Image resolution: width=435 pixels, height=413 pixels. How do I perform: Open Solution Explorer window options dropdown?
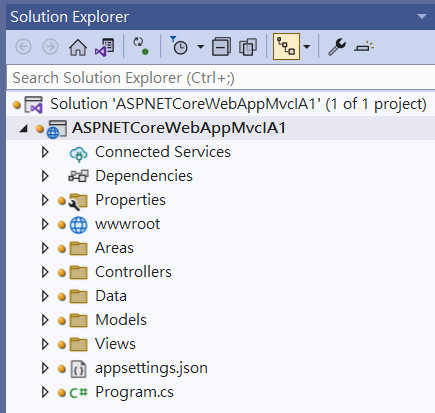point(422,16)
